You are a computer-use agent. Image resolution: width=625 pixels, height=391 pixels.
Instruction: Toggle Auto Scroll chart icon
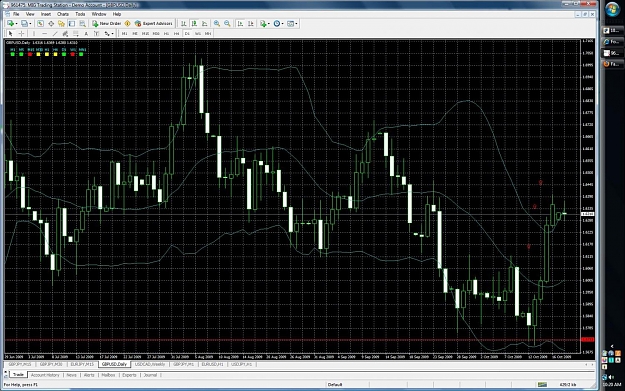[x=240, y=24]
